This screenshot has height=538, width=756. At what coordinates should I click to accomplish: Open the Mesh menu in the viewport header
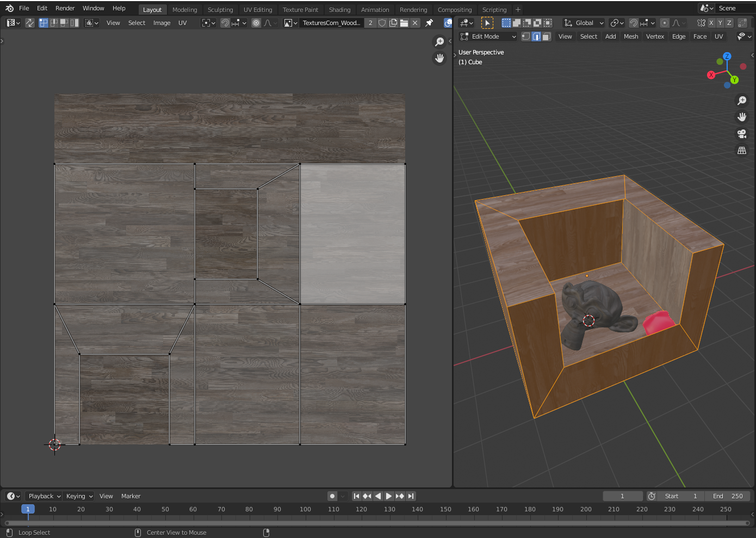pos(631,36)
